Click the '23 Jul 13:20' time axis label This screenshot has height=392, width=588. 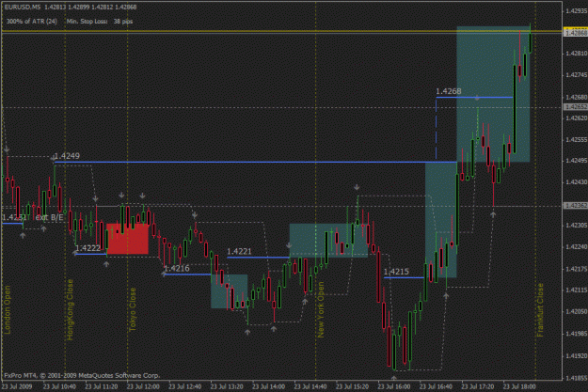coord(227,386)
